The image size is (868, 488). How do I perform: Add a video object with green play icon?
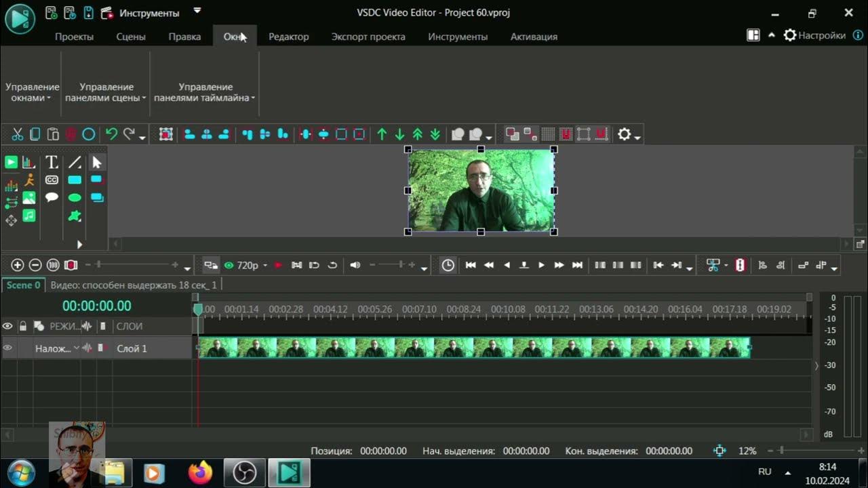11,162
